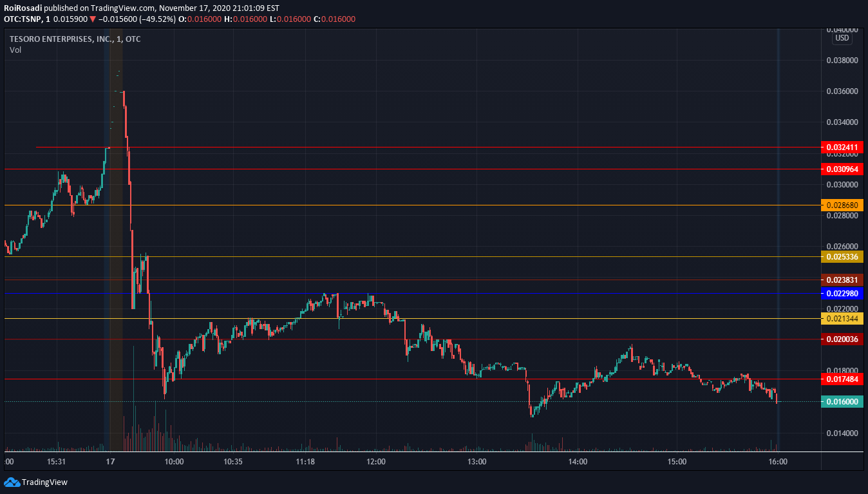Click the 14:00 time axis label
The image size is (868, 494).
[x=578, y=462]
